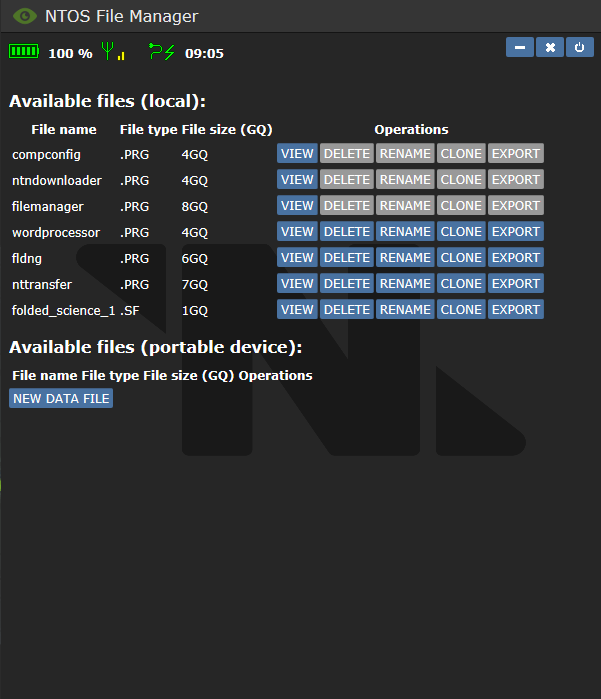Clone the nttransfer file
Viewport: 601px width, 699px height.
[461, 284]
